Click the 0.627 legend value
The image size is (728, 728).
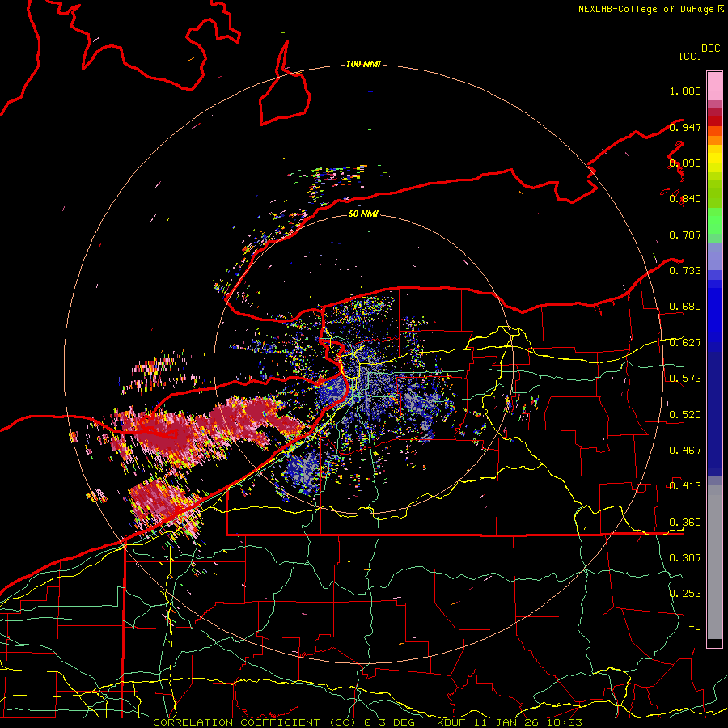[x=685, y=342]
